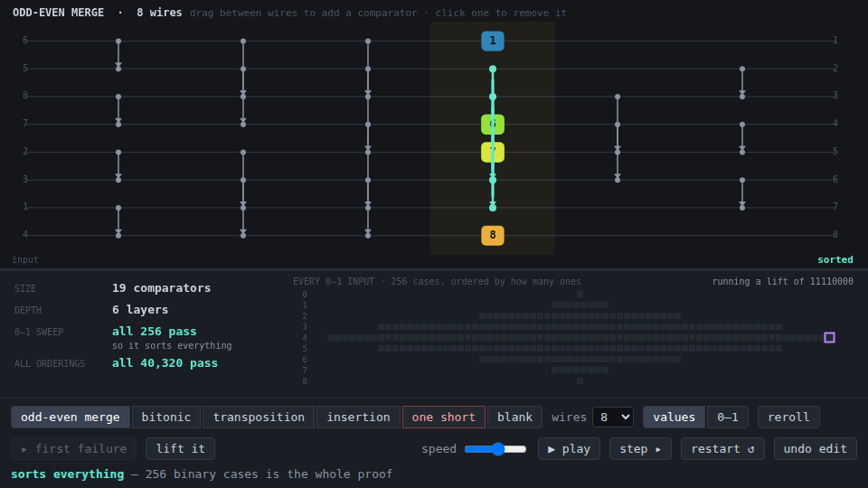Click the lift it button
The image size is (868, 488).
181,449
